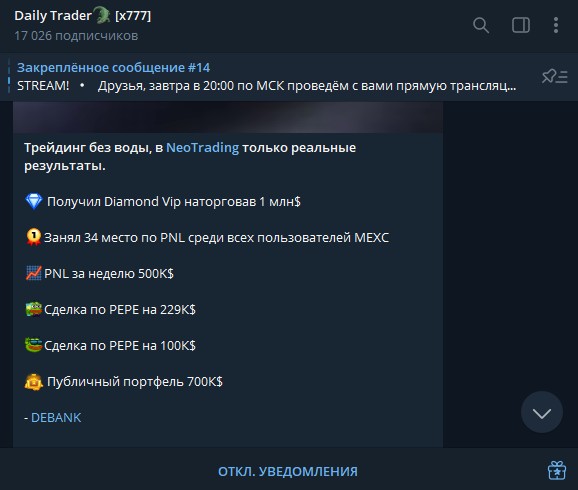The image size is (578, 490).
Task: Open the blurred image above the post
Action: 228,117
